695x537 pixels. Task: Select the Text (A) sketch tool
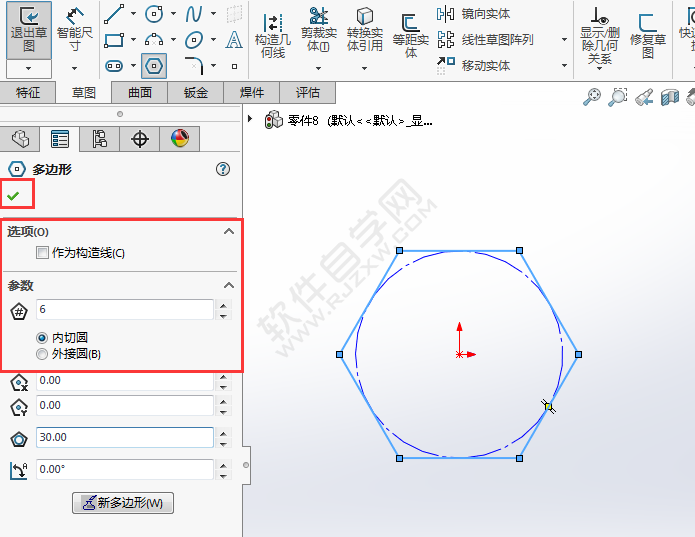tap(234, 40)
